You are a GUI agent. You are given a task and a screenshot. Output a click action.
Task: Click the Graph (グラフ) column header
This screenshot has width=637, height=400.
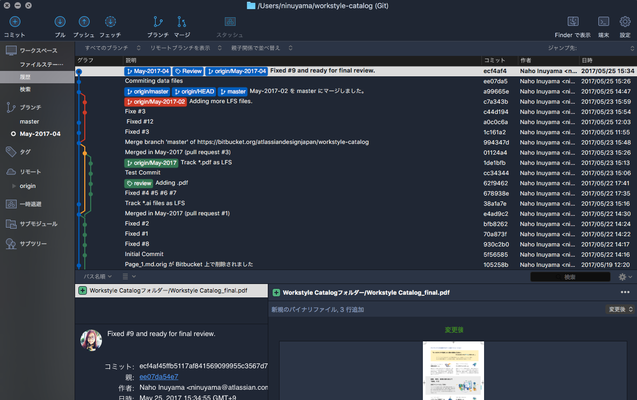coord(100,60)
